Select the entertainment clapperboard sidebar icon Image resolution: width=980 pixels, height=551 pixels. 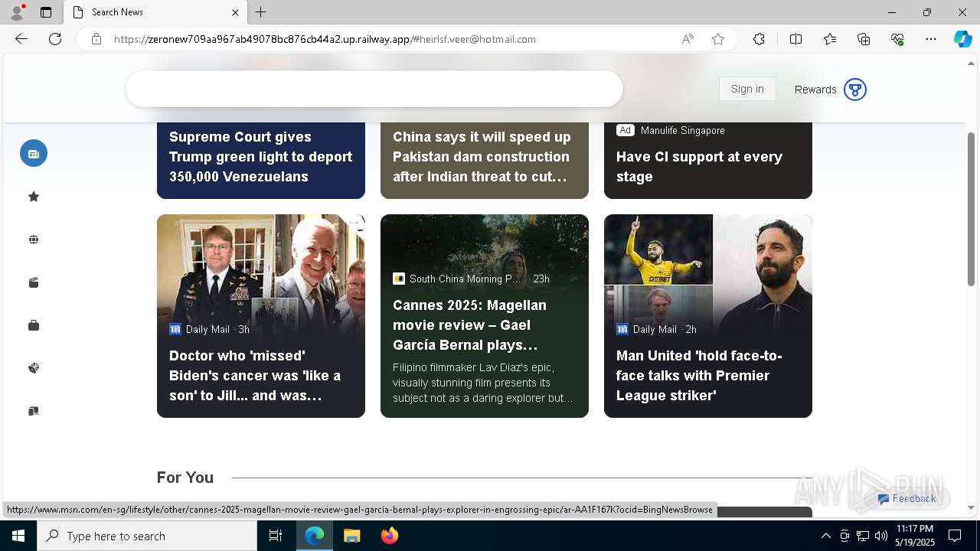pyautogui.click(x=34, y=282)
